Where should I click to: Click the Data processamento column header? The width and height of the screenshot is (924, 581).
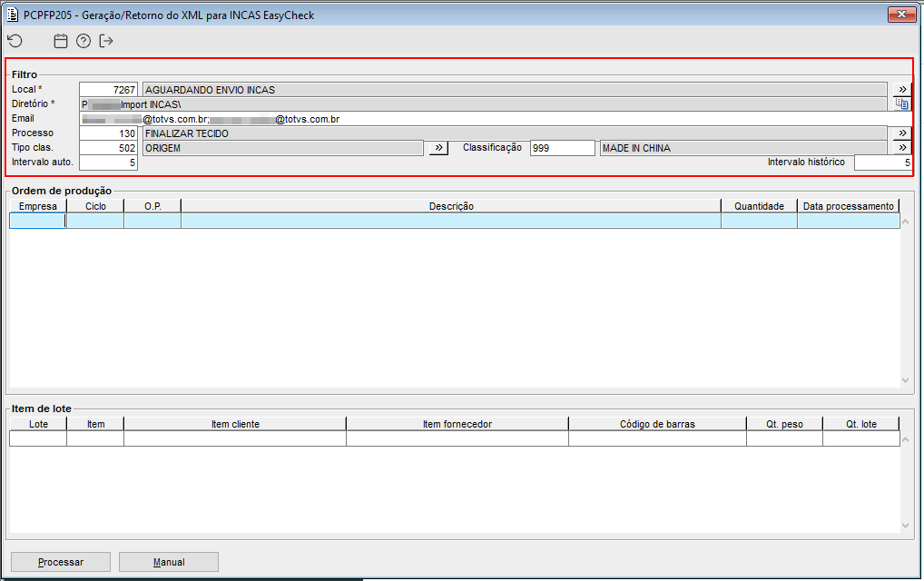coord(848,206)
